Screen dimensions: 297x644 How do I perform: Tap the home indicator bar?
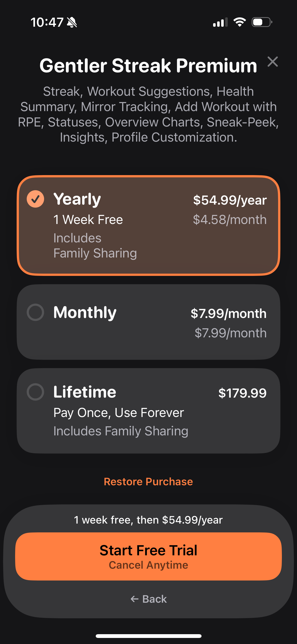coord(148,636)
